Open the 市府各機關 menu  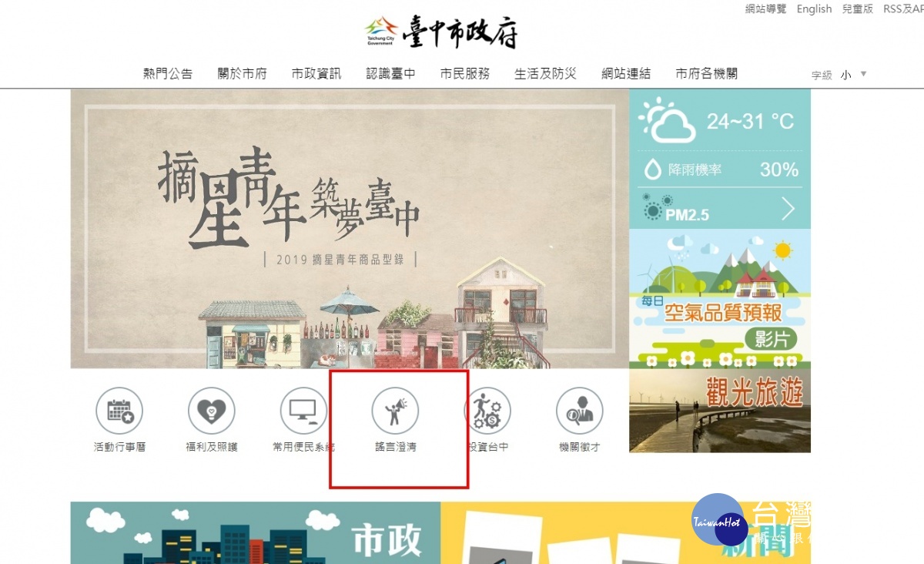tap(707, 74)
